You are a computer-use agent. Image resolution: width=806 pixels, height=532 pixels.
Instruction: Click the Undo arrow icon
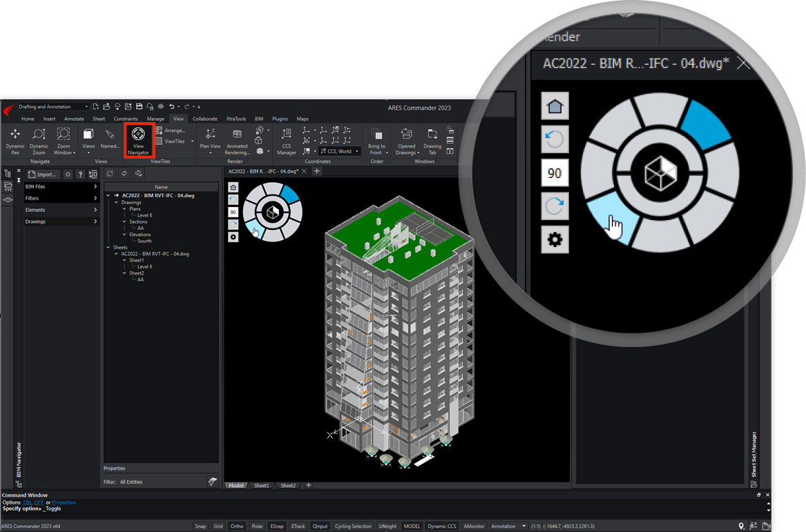coord(172,107)
